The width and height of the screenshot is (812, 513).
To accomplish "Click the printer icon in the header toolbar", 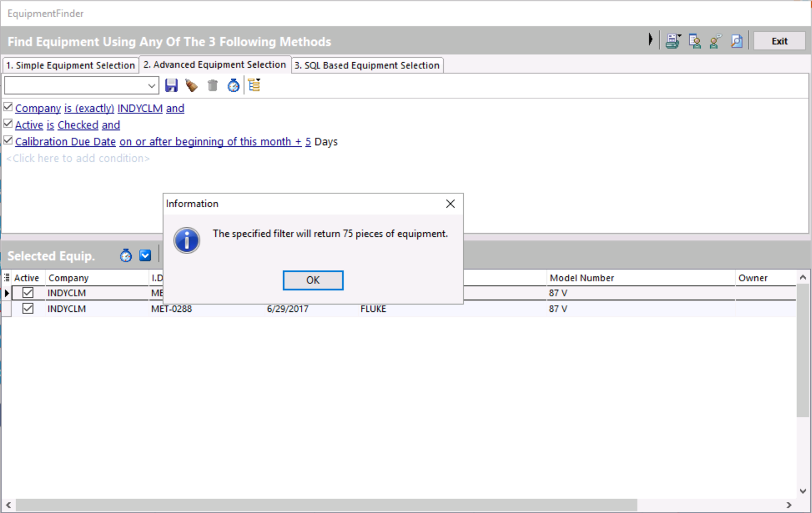I will [x=673, y=41].
